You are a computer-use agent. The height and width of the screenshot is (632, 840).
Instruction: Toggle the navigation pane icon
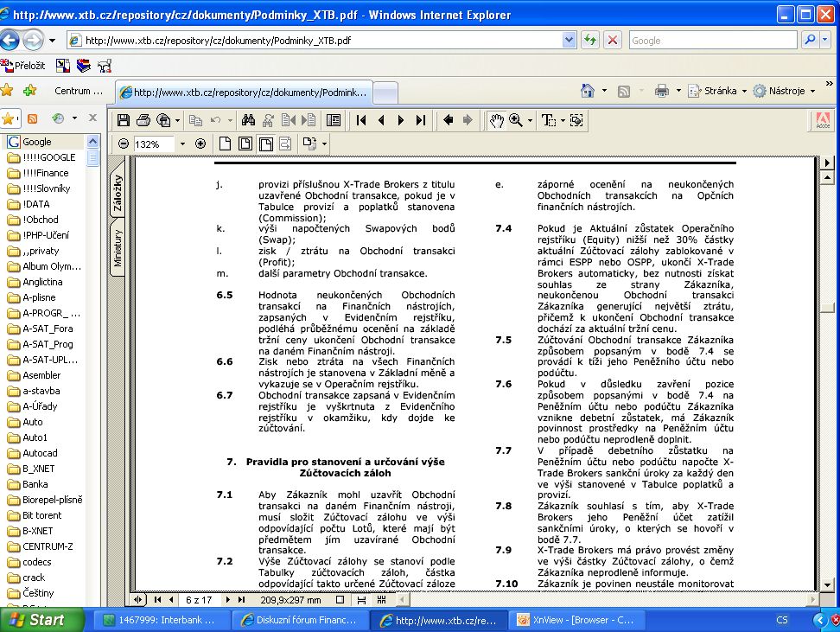click(334, 120)
